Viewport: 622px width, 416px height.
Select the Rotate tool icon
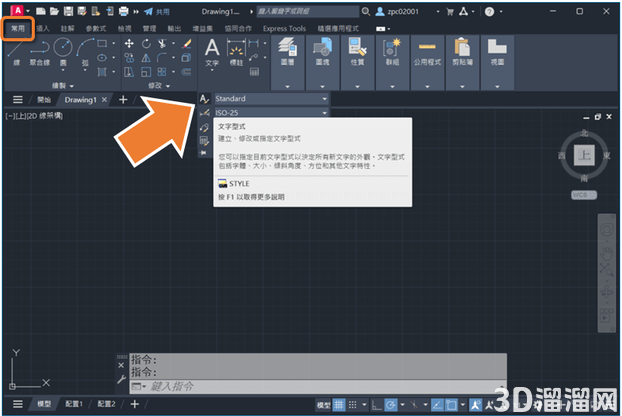(146, 43)
